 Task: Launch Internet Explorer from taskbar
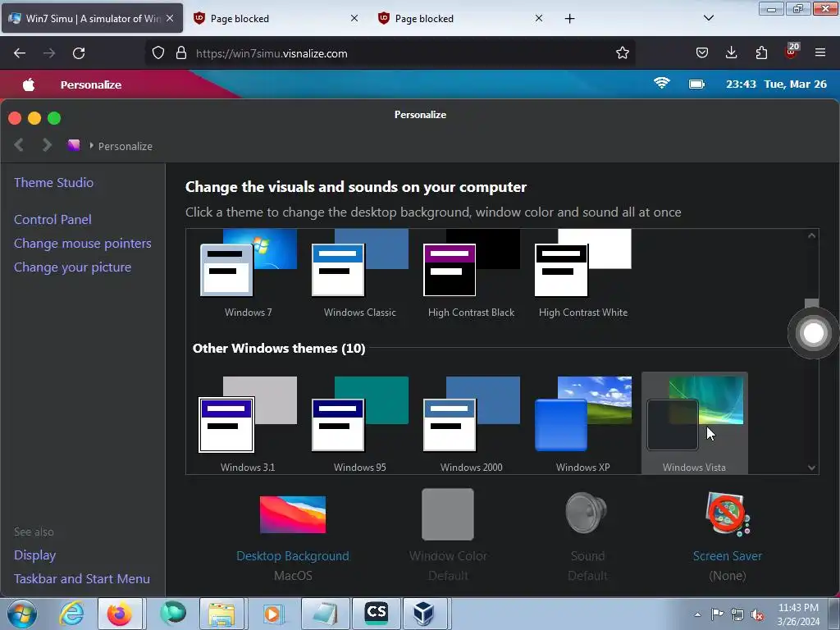pyautogui.click(x=71, y=614)
